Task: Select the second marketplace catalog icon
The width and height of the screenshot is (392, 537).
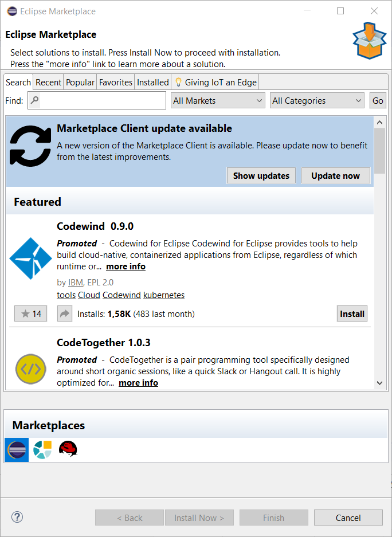Action: click(42, 450)
